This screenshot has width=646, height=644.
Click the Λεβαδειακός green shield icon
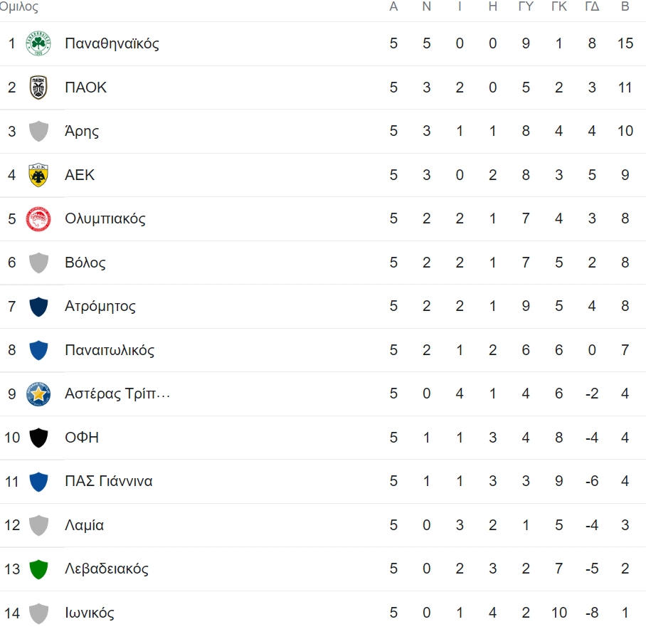(38, 569)
